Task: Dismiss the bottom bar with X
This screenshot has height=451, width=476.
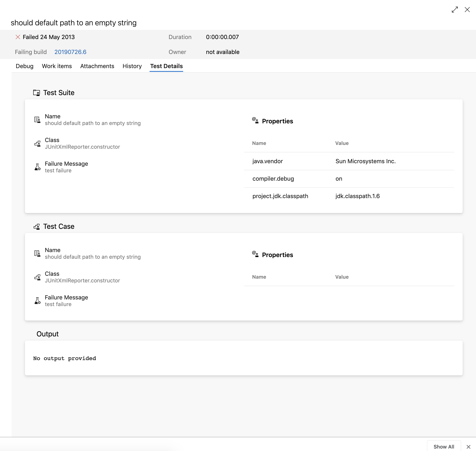Action: (468, 447)
